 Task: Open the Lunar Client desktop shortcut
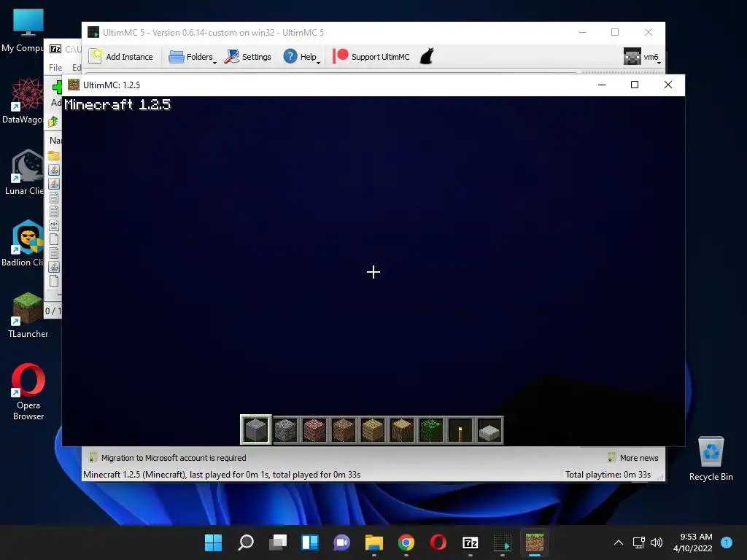[x=27, y=172]
